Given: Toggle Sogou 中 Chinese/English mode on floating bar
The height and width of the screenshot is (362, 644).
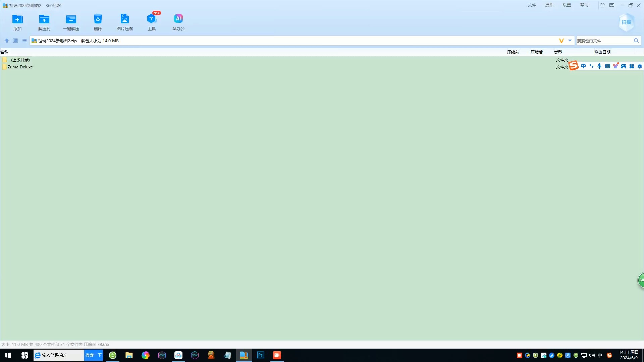Looking at the screenshot, I should 583,66.
